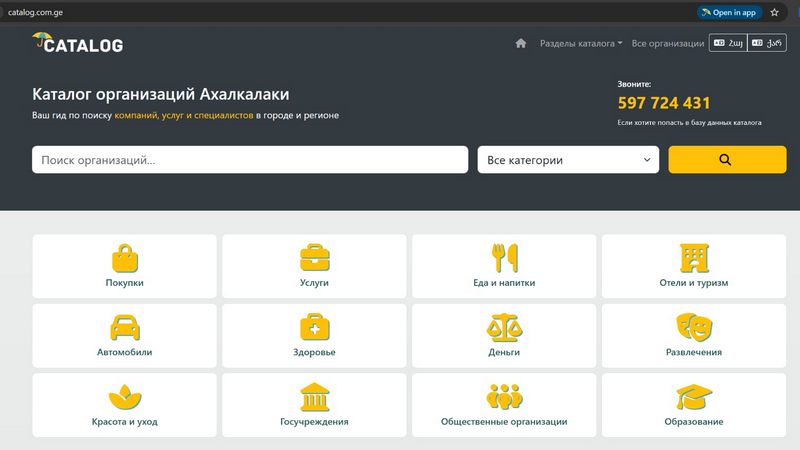The height and width of the screenshot is (450, 800).
Task: Open the Все категории dropdown
Action: [x=568, y=160]
